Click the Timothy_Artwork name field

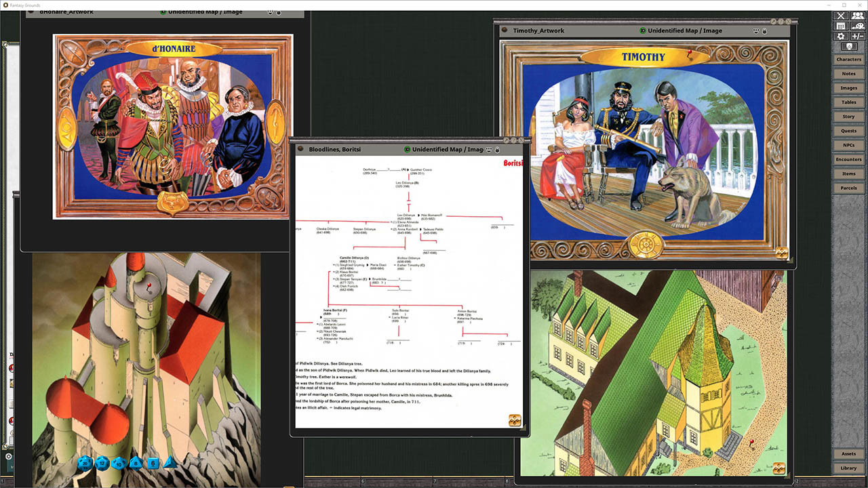click(538, 30)
